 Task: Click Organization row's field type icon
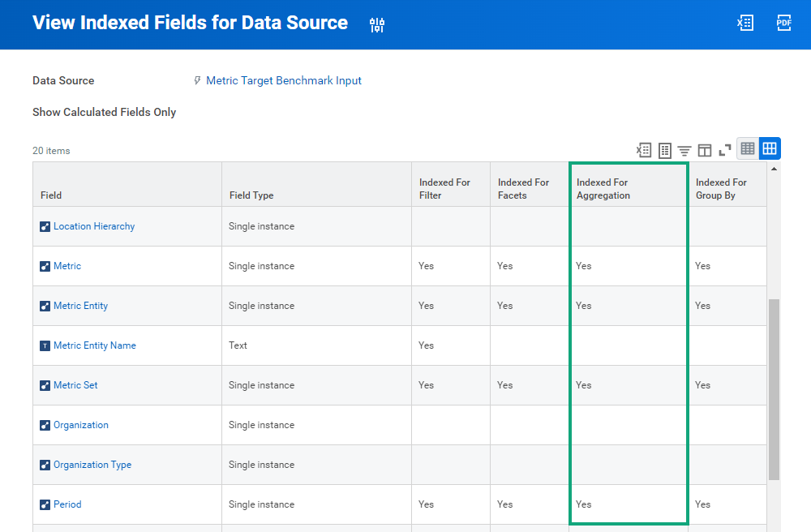click(x=45, y=426)
